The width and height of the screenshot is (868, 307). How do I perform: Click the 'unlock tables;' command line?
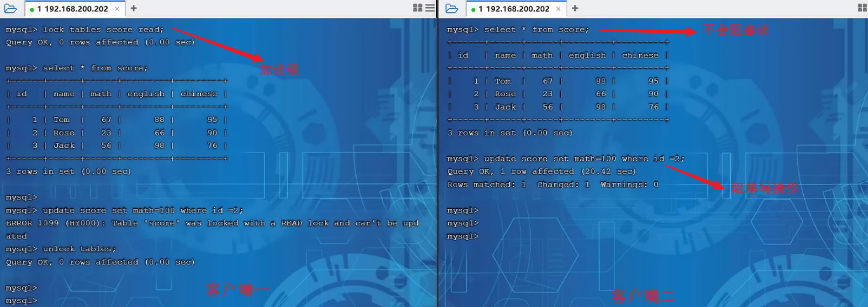click(61, 249)
